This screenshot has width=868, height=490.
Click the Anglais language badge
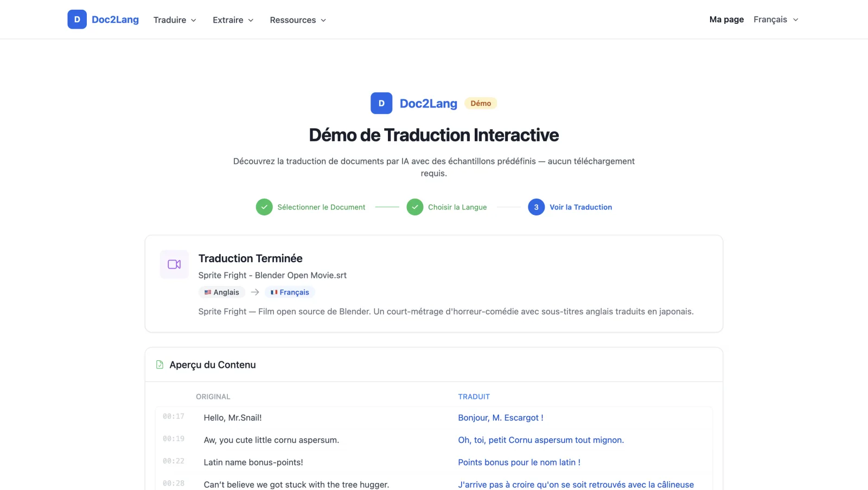point(222,292)
